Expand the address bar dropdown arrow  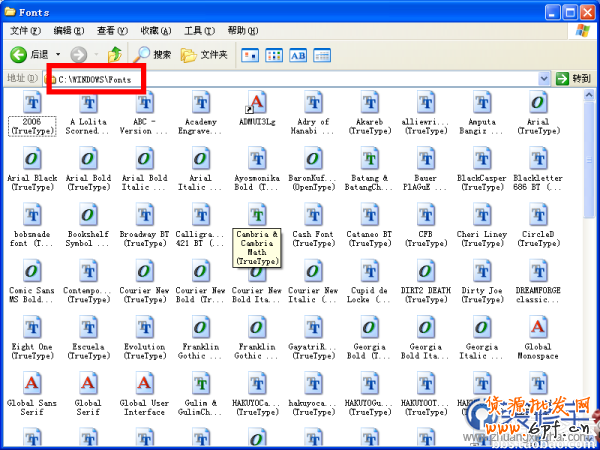[545, 78]
